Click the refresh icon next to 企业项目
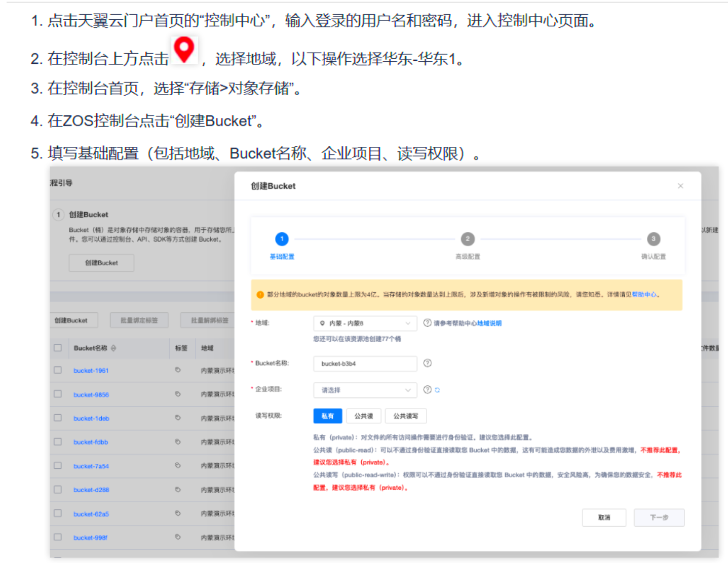This screenshot has height=563, width=728. click(437, 390)
